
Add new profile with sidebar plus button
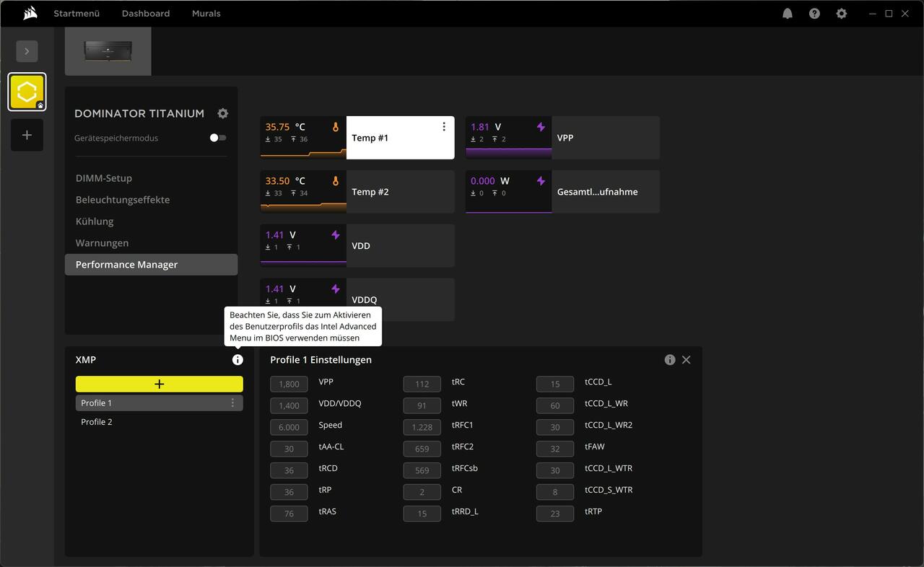click(27, 135)
